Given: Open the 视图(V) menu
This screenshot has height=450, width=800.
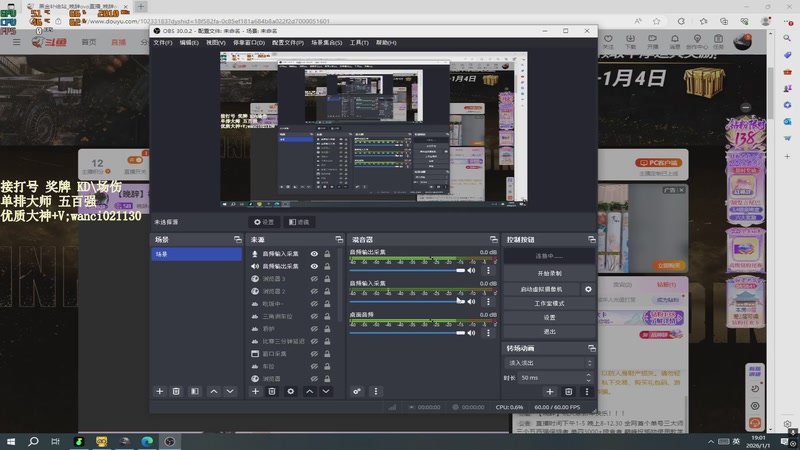Looking at the screenshot, I should pyautogui.click(x=215, y=43).
